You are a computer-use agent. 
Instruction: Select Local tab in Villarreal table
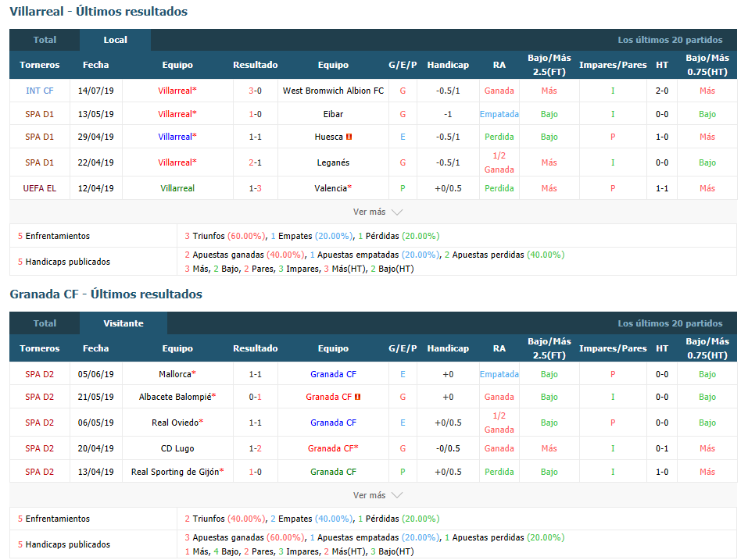point(116,40)
